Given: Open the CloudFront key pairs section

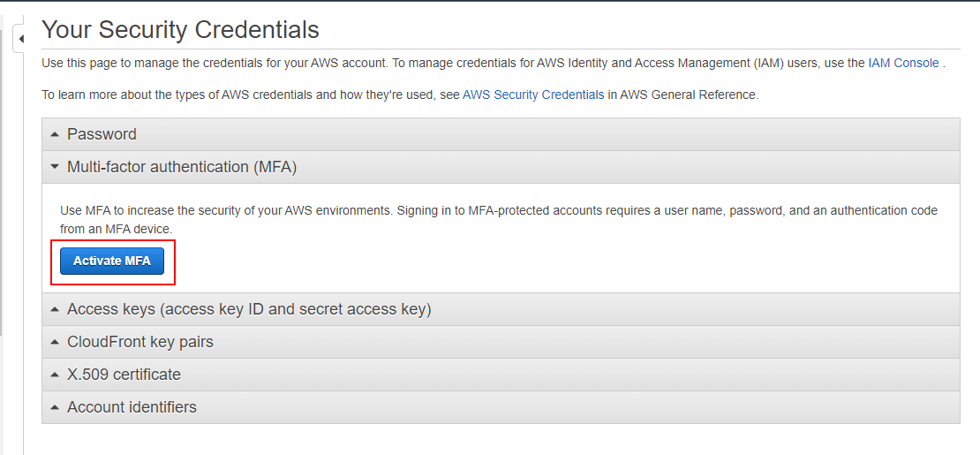Looking at the screenshot, I should click(x=501, y=342).
